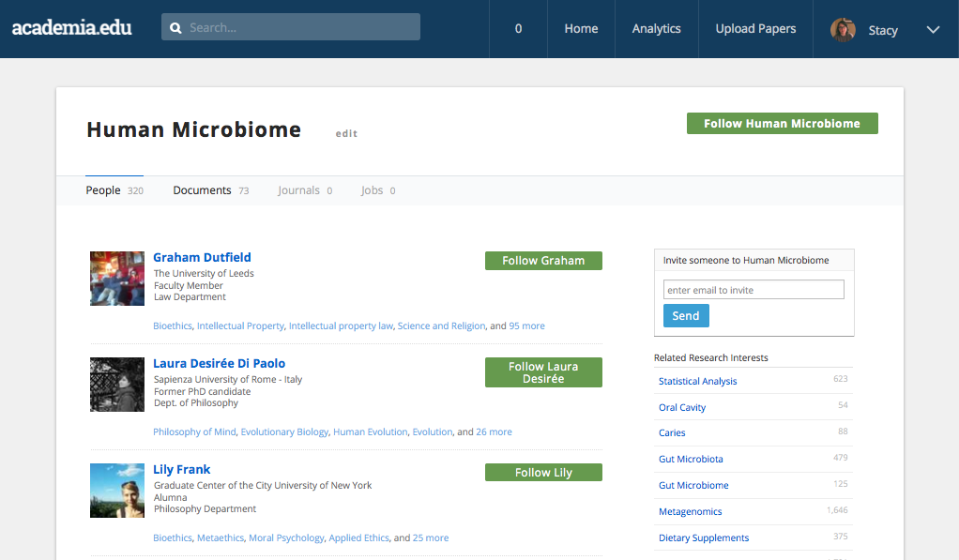Click Graham Dutfield's profile photo

click(117, 279)
